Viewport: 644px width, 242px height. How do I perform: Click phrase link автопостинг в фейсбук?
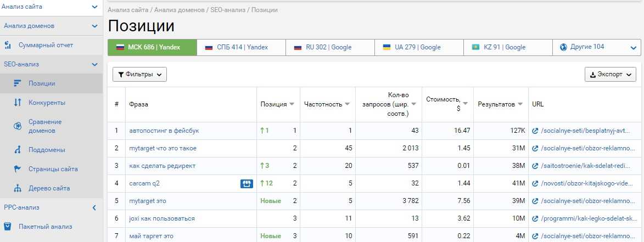point(164,131)
